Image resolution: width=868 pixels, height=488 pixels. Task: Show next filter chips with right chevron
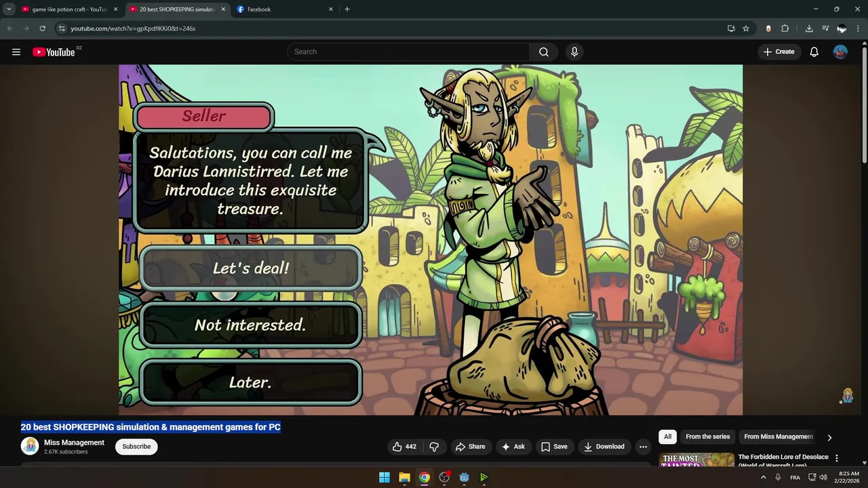829,437
